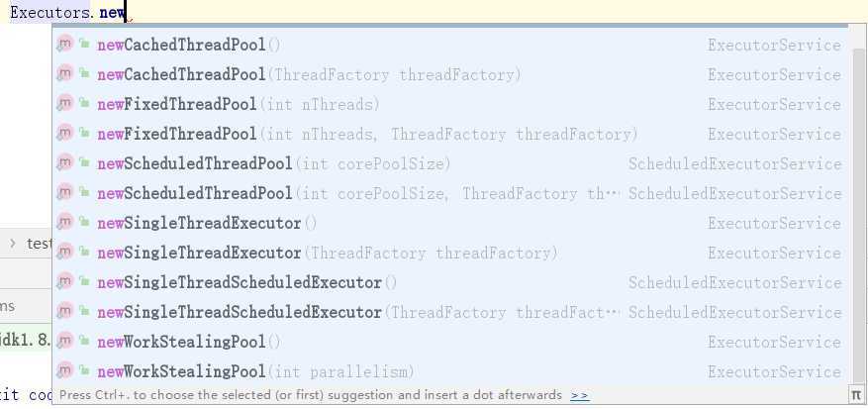The width and height of the screenshot is (868, 409).
Task: Toggle the pi icon in popup footer
Action: coord(856,395)
